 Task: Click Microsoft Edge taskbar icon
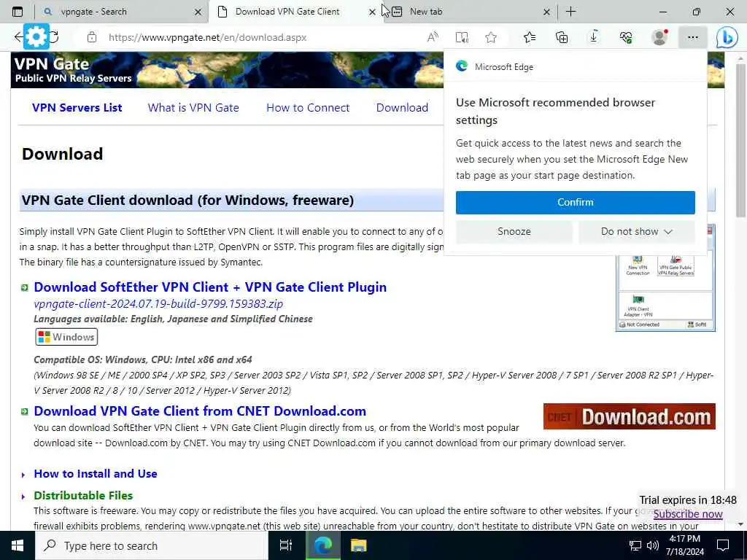click(x=323, y=545)
